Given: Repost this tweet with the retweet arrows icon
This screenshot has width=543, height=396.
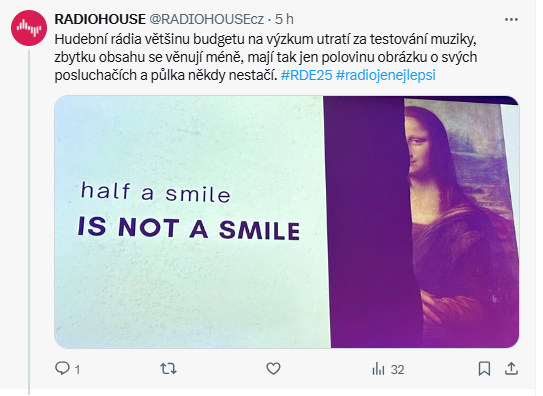Looking at the screenshot, I should 169,369.
